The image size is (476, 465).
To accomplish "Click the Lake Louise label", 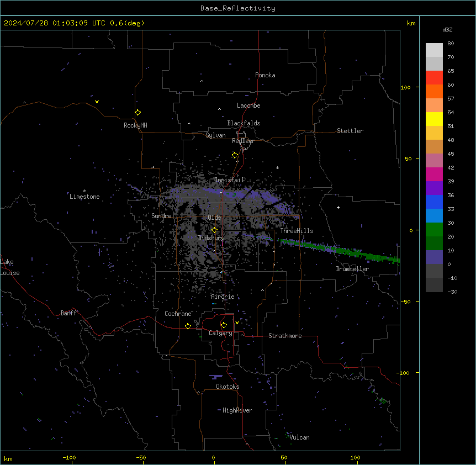I will click(x=10, y=267).
